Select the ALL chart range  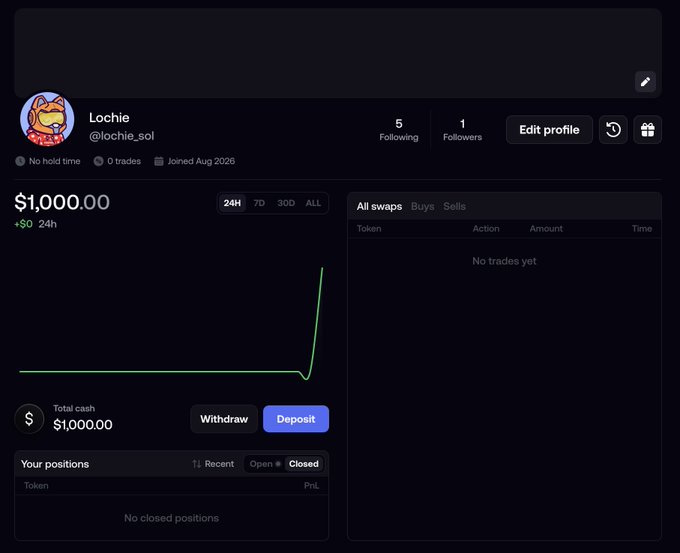313,203
